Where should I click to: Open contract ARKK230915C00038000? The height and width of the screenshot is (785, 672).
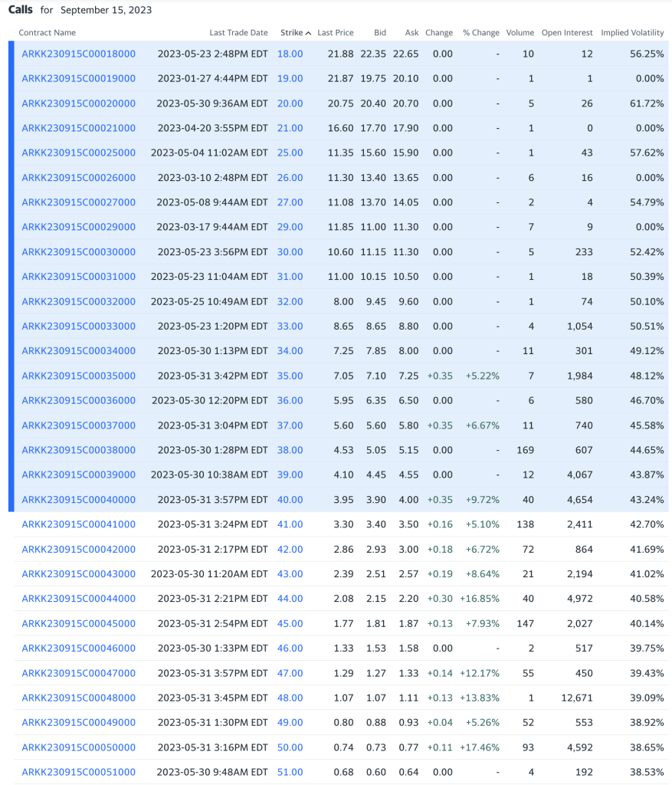coord(79,450)
